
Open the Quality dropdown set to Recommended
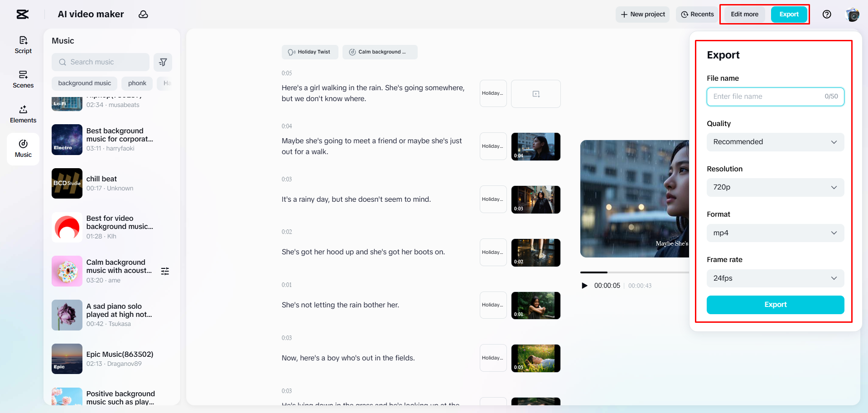click(775, 141)
